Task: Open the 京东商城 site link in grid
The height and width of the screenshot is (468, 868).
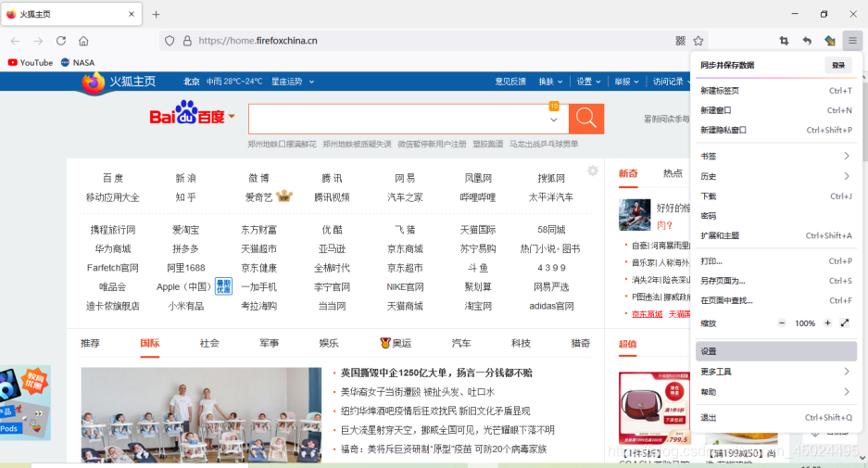Action: tap(405, 248)
